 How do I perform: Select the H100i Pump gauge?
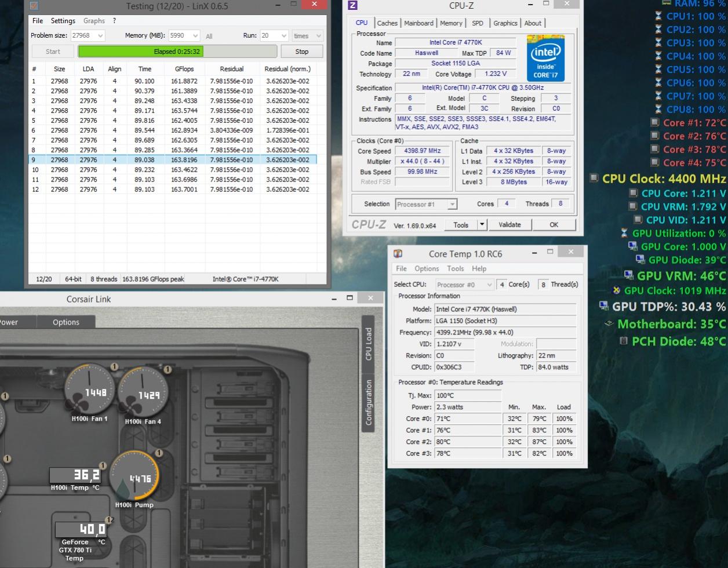click(134, 475)
